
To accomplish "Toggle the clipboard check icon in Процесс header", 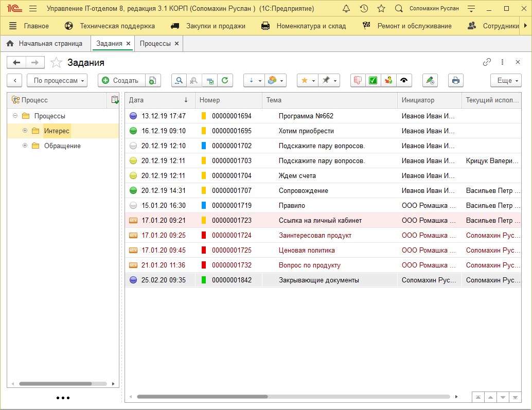I will click(114, 100).
